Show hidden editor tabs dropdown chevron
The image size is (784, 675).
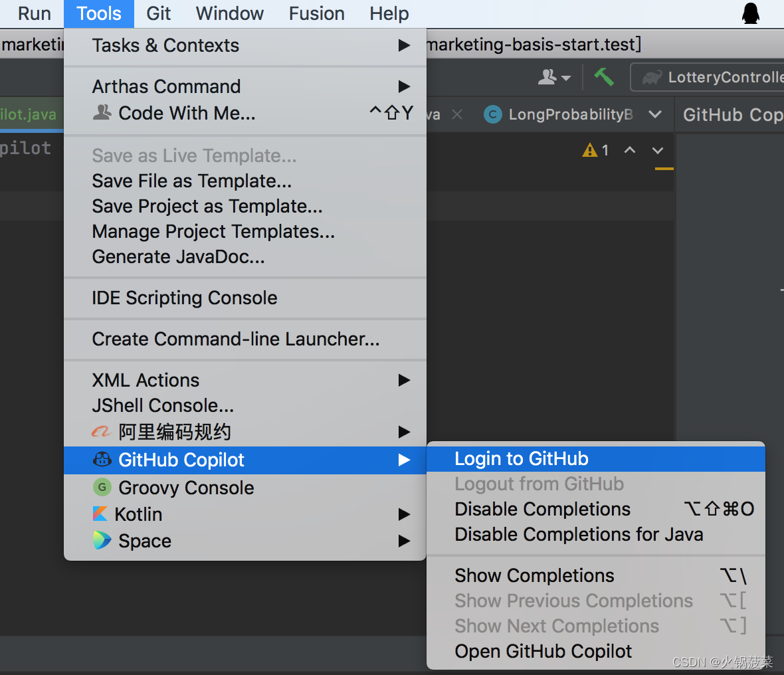click(x=655, y=114)
